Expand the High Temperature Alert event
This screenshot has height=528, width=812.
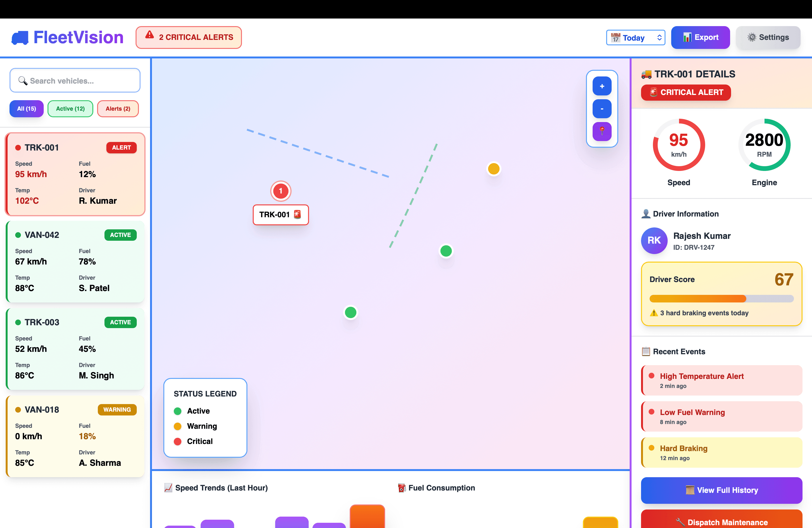click(x=721, y=380)
